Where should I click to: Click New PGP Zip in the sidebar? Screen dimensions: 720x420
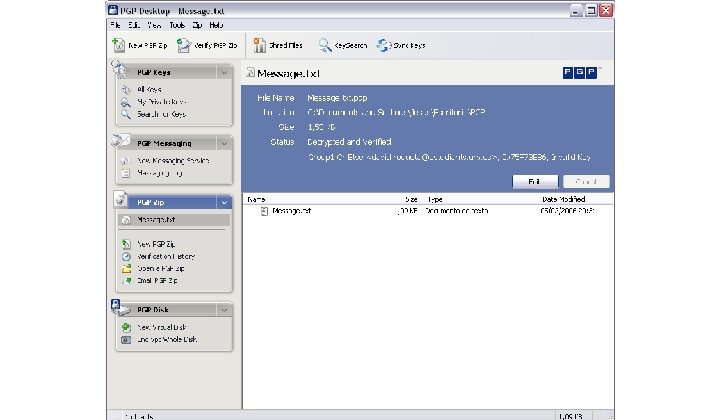[156, 244]
